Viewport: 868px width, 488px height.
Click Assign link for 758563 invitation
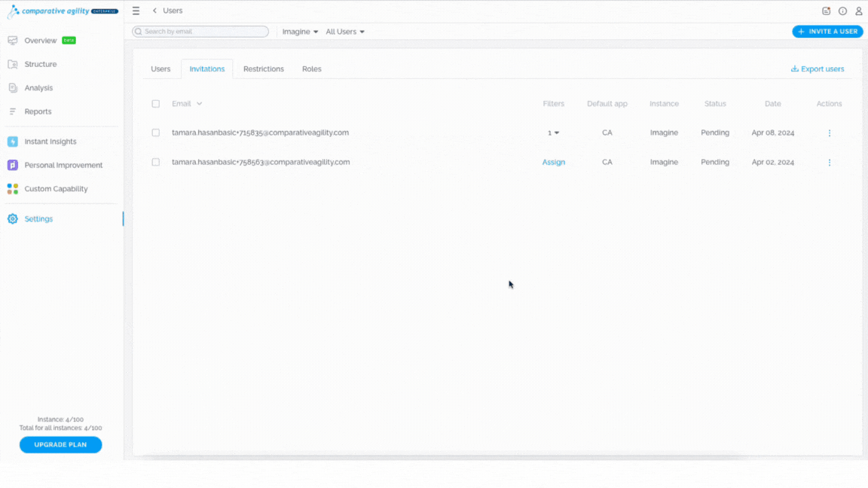554,162
